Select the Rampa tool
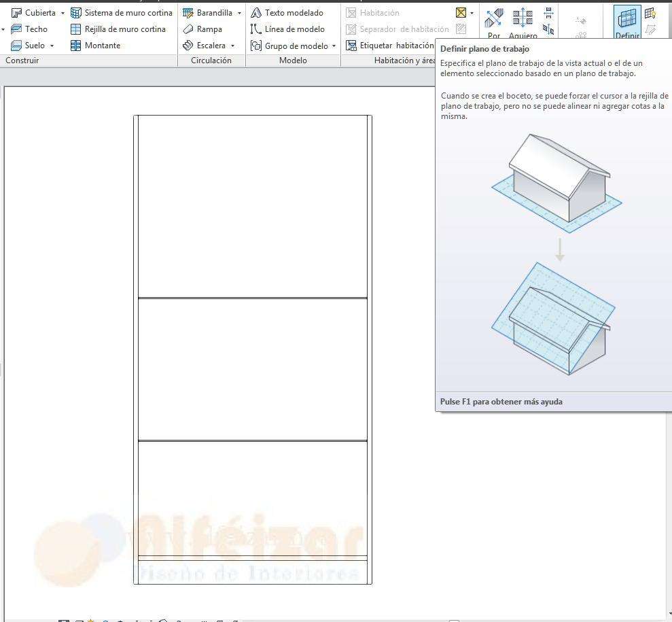This screenshot has height=622, width=672. tap(202, 29)
